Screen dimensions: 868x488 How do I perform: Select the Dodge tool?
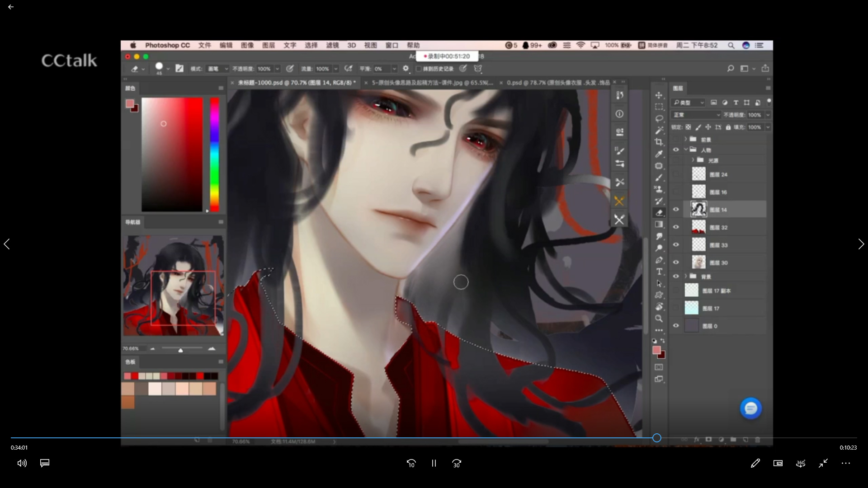tap(659, 248)
